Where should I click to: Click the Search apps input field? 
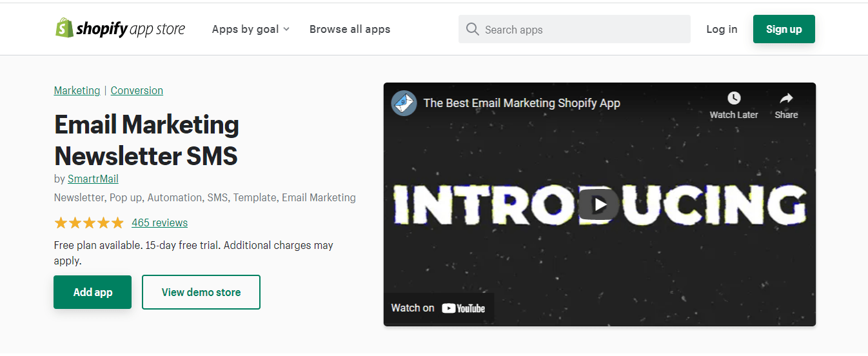click(x=580, y=29)
